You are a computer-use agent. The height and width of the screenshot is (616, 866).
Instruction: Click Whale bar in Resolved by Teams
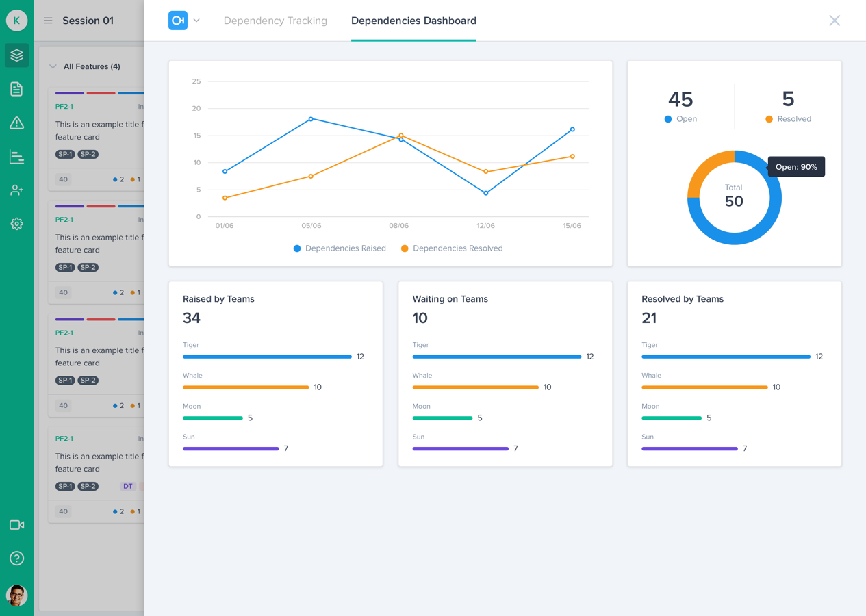click(x=705, y=387)
